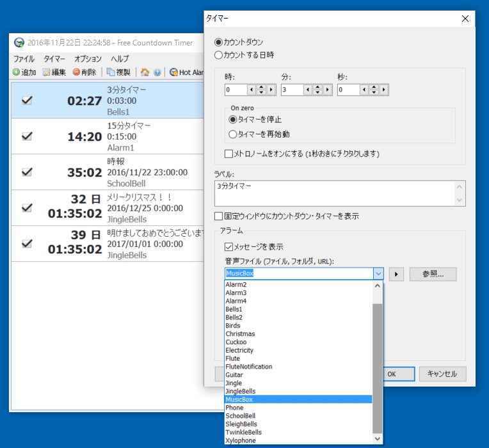Image resolution: width=489 pixels, height=448 pixels.
Task: Click the 秒 seconds input field
Action: point(349,90)
